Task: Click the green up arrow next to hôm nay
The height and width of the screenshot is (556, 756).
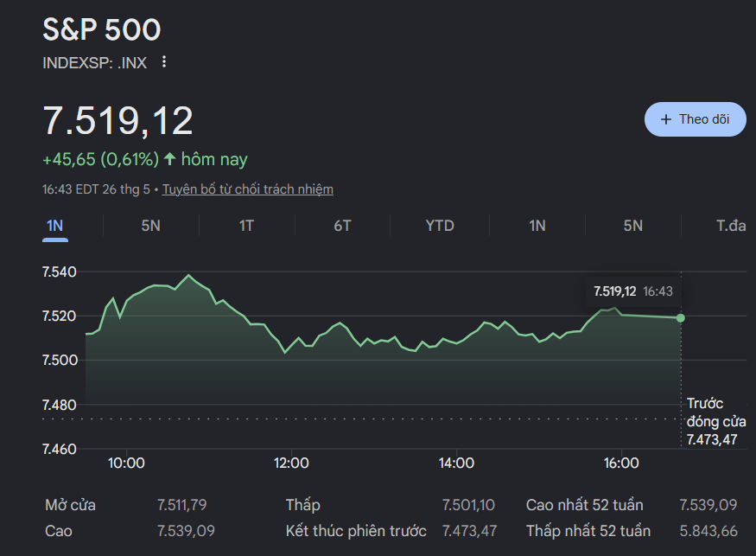Action: (x=169, y=159)
